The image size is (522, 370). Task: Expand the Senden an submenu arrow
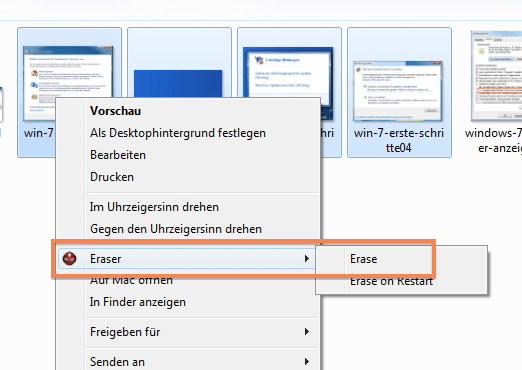pos(307,362)
